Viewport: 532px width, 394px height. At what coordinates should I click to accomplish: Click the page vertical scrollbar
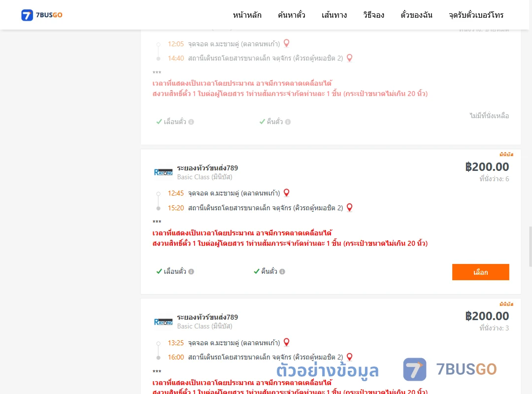531,247
